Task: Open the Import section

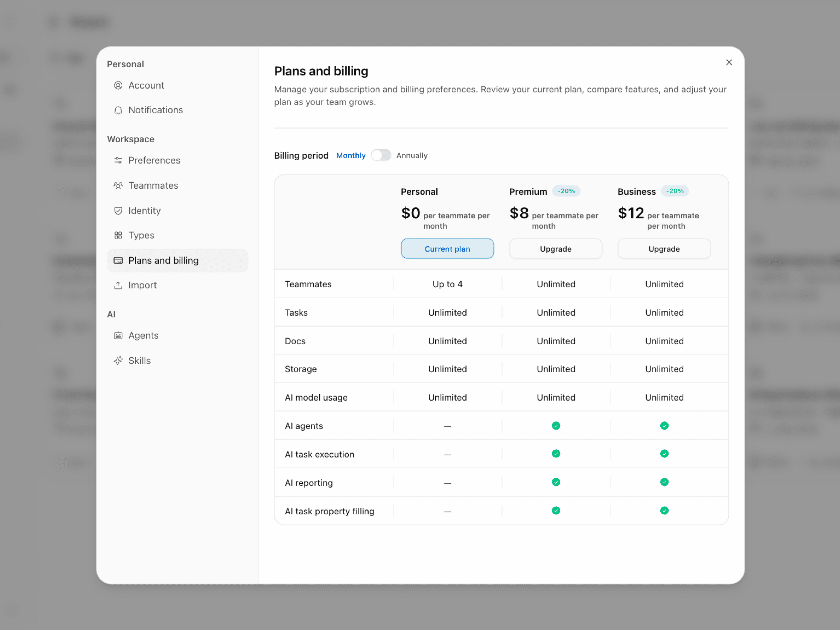Action: 177,285
